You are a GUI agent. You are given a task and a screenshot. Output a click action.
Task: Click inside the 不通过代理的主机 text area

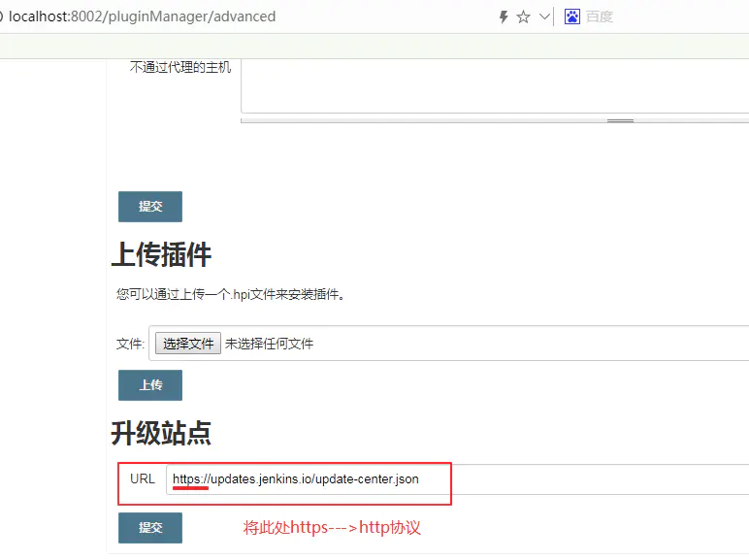tap(495, 86)
